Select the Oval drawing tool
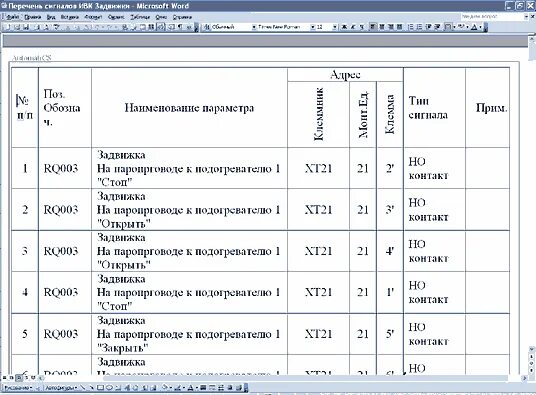The width and height of the screenshot is (536, 395). pos(109,387)
